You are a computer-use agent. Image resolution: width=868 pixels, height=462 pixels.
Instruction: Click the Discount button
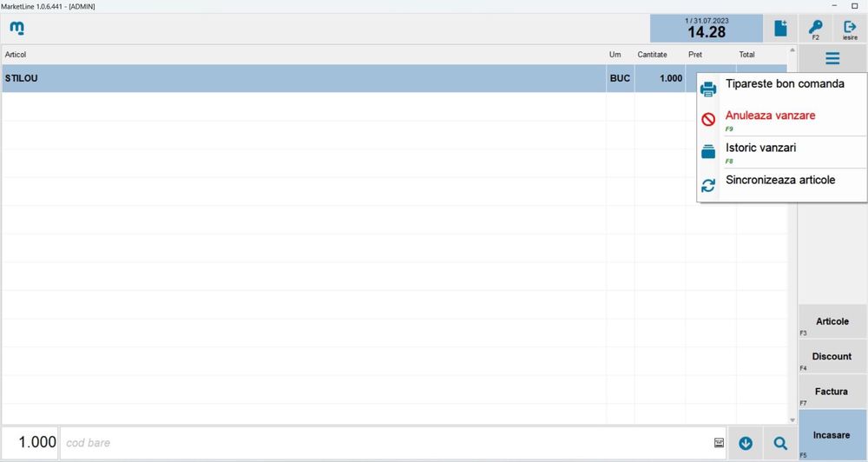tap(832, 356)
